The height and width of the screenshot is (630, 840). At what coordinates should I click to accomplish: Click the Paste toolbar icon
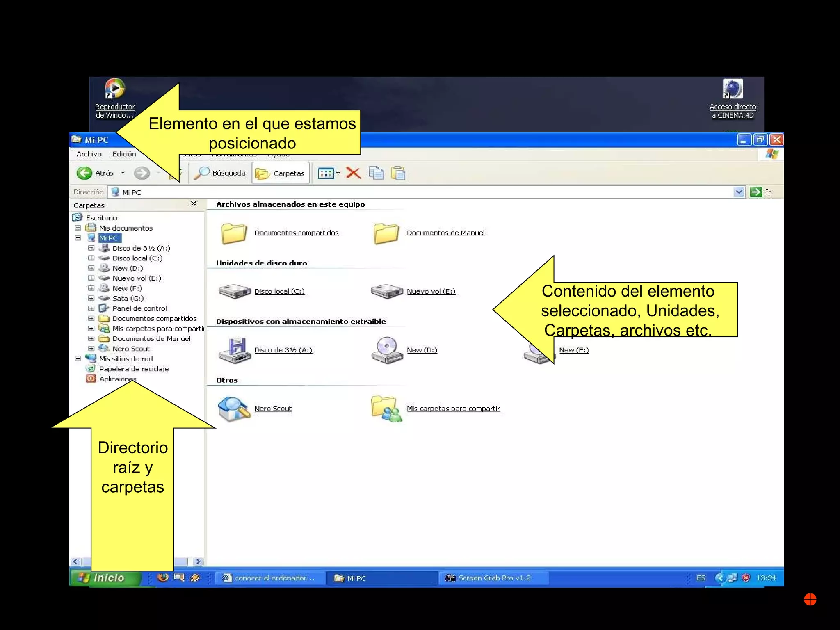398,173
